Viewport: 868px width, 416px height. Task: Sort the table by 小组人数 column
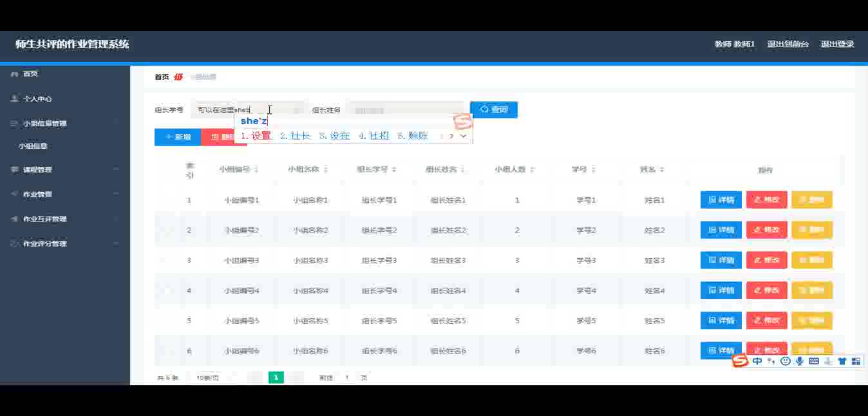pos(532,169)
